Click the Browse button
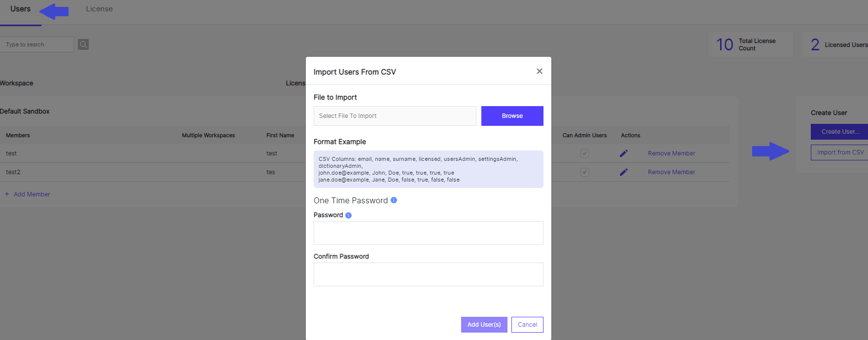 [x=512, y=116]
